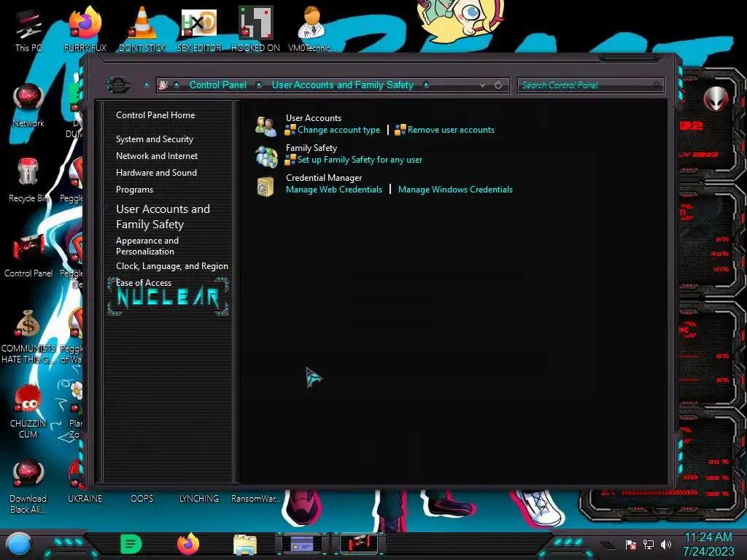747x560 pixels.
Task: Open Programs category
Action: tap(134, 190)
